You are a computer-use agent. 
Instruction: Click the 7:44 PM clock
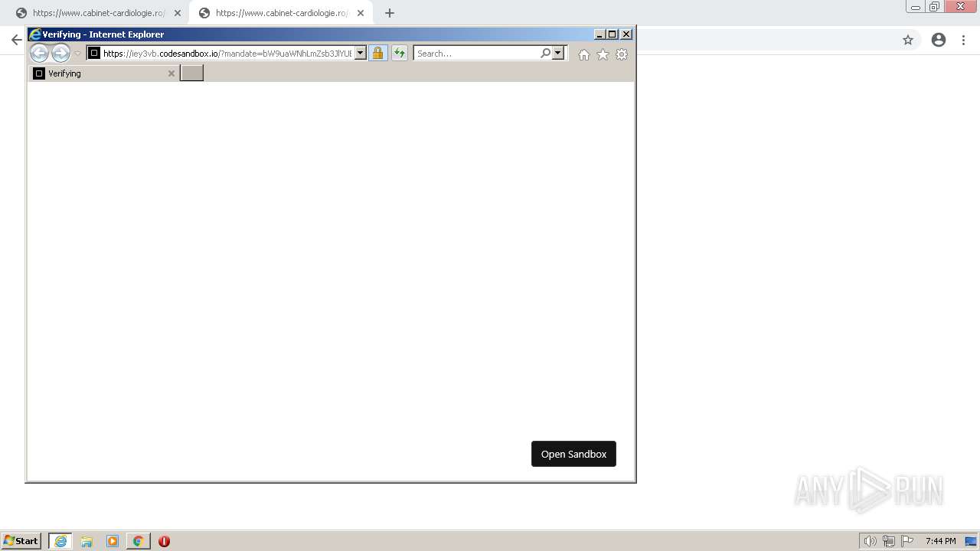coord(940,541)
